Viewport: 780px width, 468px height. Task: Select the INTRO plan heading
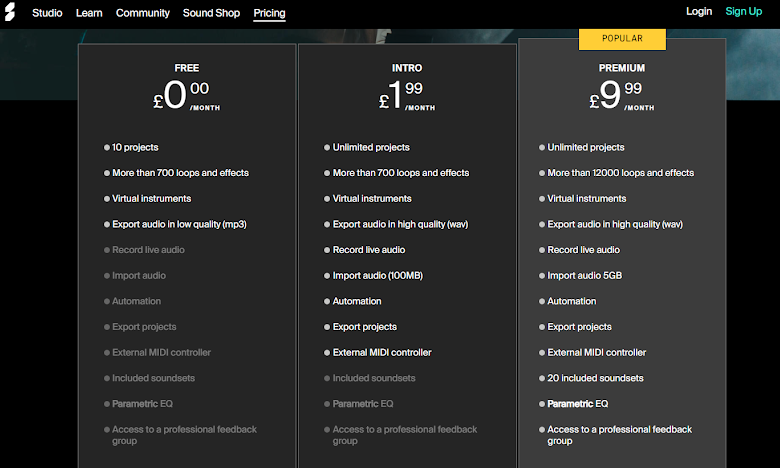point(407,68)
